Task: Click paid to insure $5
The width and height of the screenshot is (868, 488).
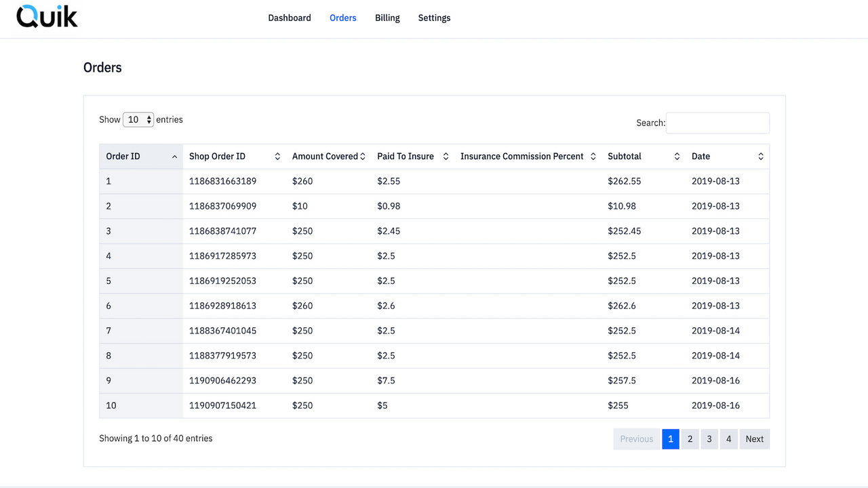Action: (382, 405)
